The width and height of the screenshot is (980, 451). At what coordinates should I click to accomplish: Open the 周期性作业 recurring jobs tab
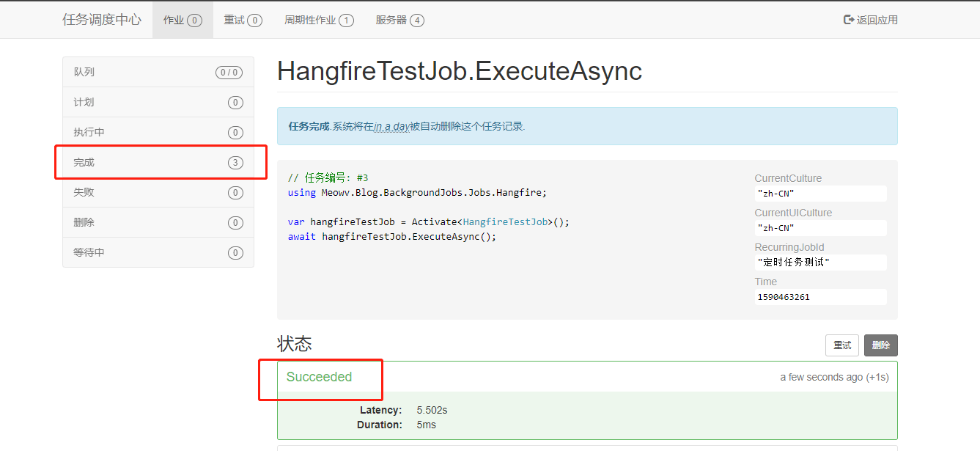(x=319, y=20)
